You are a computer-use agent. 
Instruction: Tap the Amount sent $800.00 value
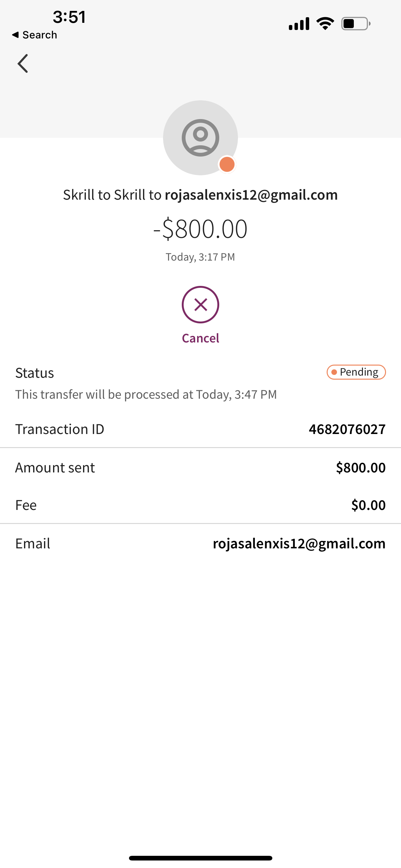[360, 467]
